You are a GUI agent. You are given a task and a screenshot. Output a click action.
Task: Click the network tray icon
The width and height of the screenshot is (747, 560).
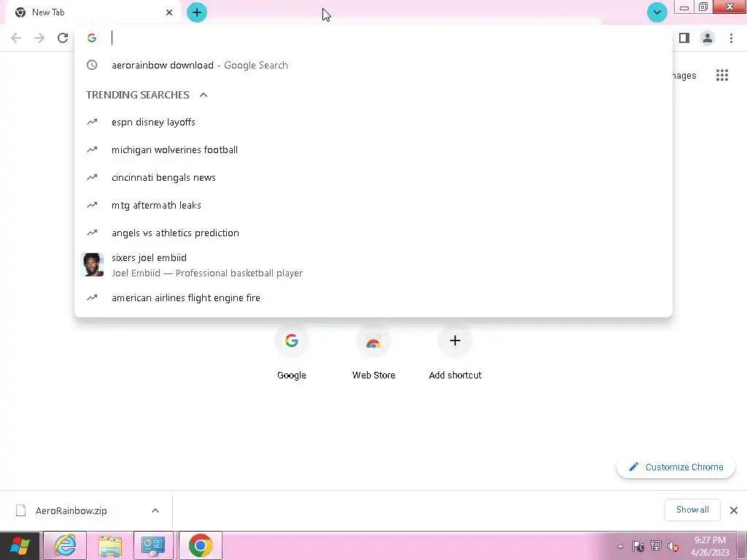pos(656,546)
